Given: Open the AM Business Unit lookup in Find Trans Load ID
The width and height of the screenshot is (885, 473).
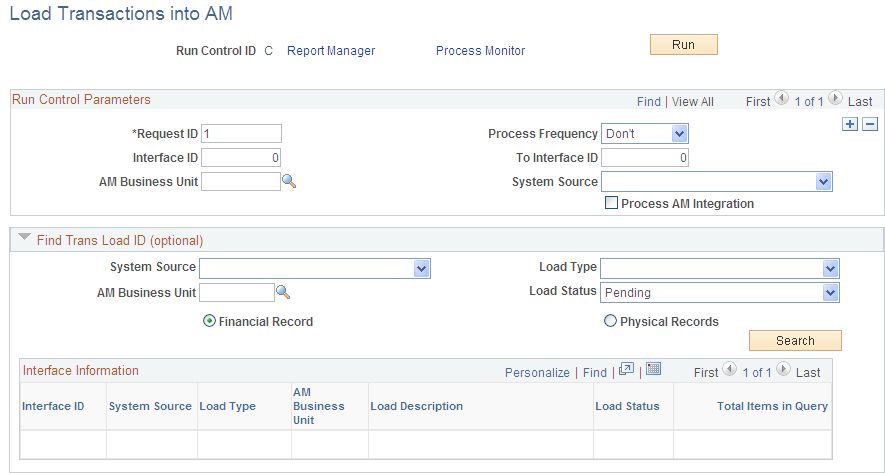Looking at the screenshot, I should 283,292.
